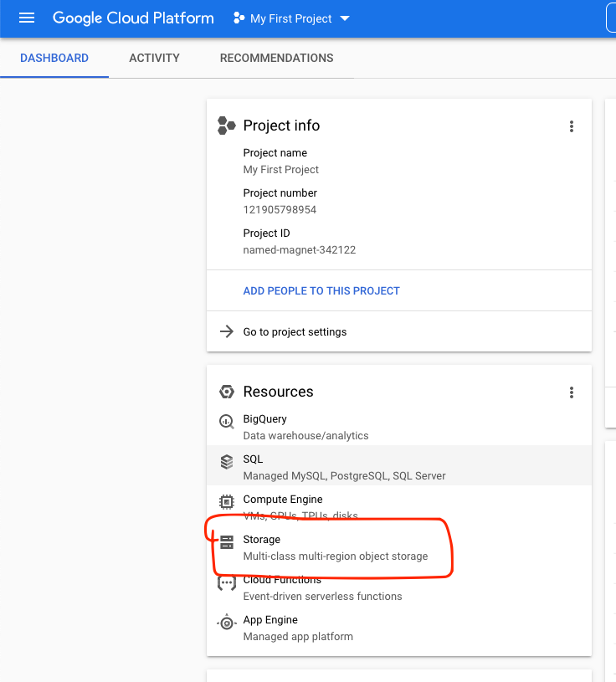This screenshot has width=616, height=682.
Task: Click Managed app platform description
Action: (x=298, y=636)
